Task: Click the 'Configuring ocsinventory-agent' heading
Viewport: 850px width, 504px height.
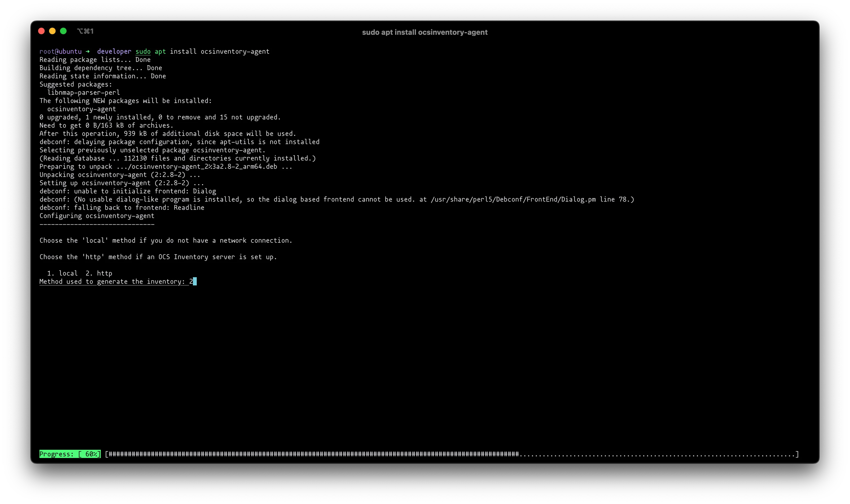Action: pos(97,216)
